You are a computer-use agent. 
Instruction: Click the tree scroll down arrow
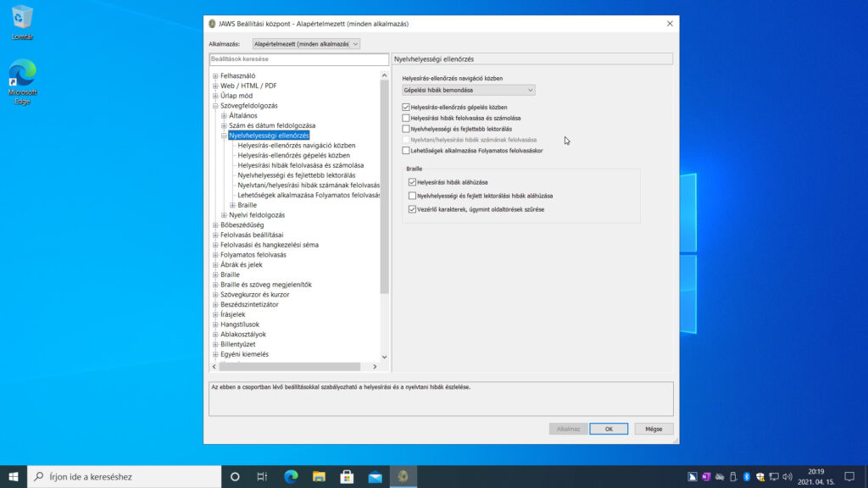384,357
